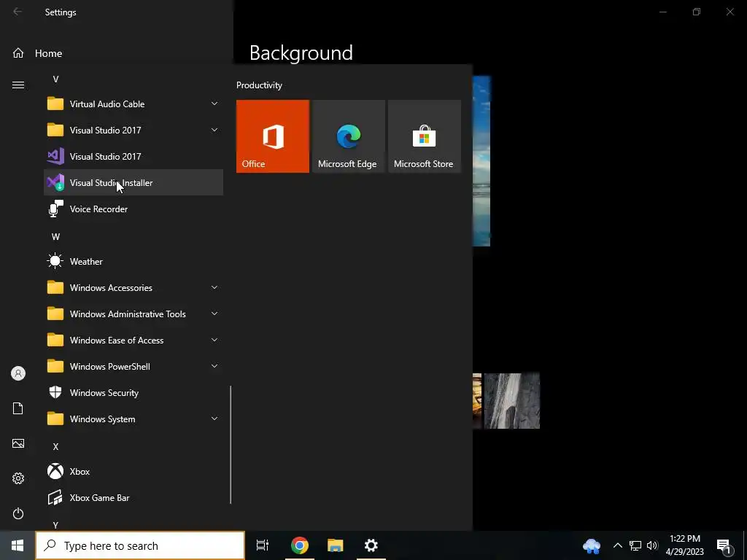
Task: Open Pictures from Start sidebar
Action: [18, 443]
